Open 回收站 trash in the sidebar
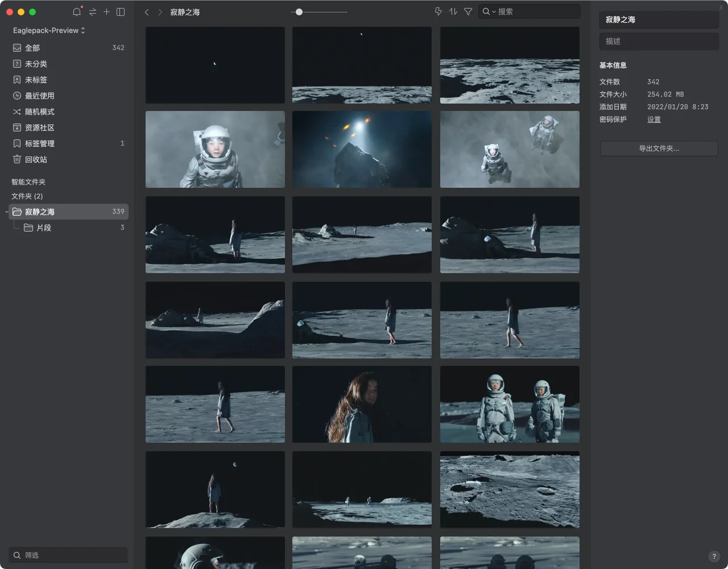This screenshot has width=728, height=569. point(68,159)
